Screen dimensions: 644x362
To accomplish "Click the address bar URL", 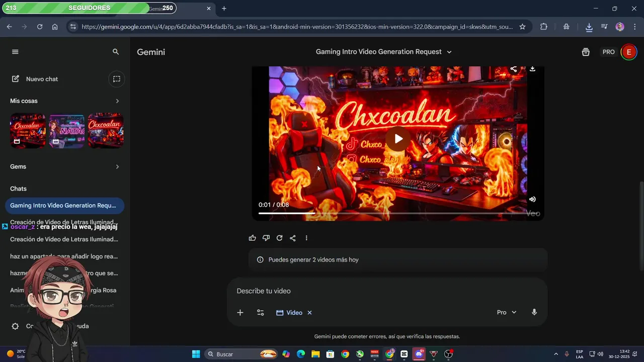I will (297, 27).
